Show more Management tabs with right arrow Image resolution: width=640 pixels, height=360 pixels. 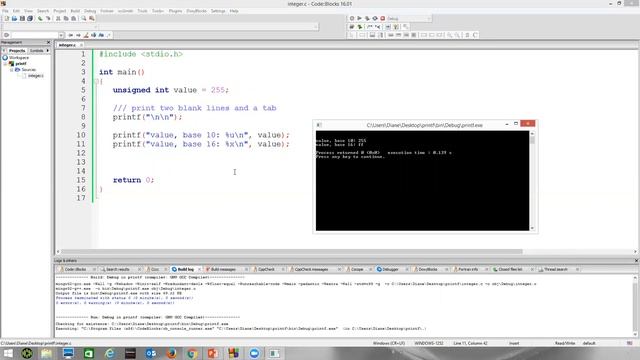(x=48, y=51)
